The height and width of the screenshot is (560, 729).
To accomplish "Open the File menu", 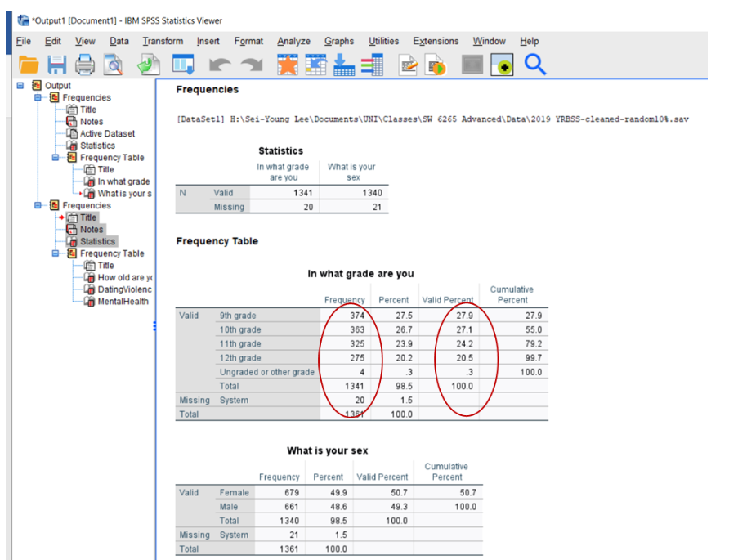I will 23,41.
